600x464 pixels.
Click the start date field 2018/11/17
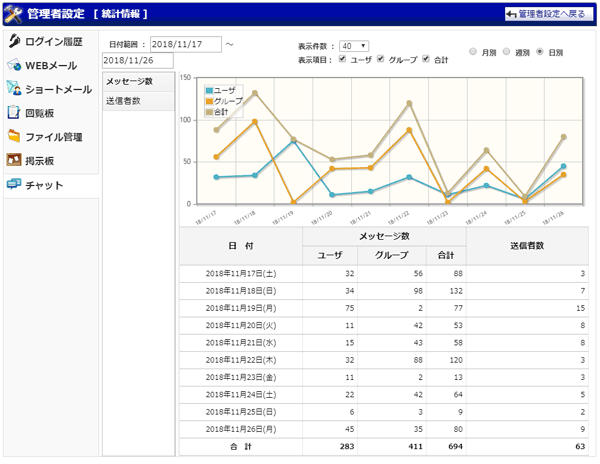coord(186,44)
